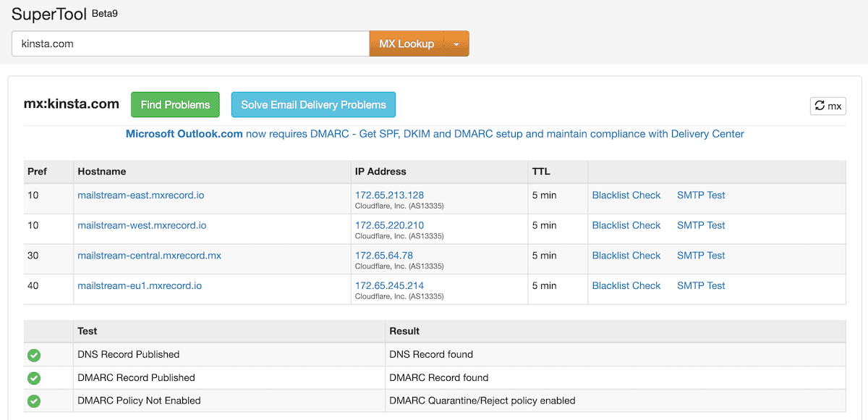Run SMTP Test for mailstream-west
The image size is (868, 420).
(x=700, y=225)
